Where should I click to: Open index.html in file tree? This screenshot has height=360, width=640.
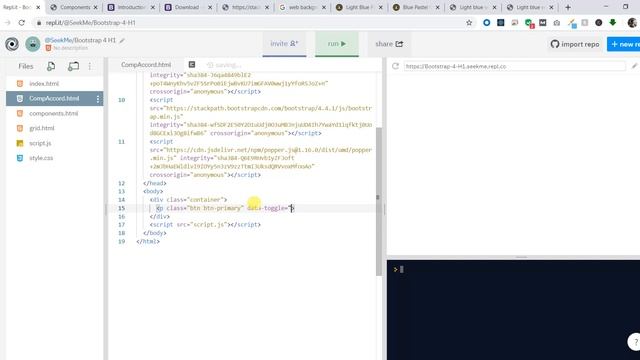point(44,84)
